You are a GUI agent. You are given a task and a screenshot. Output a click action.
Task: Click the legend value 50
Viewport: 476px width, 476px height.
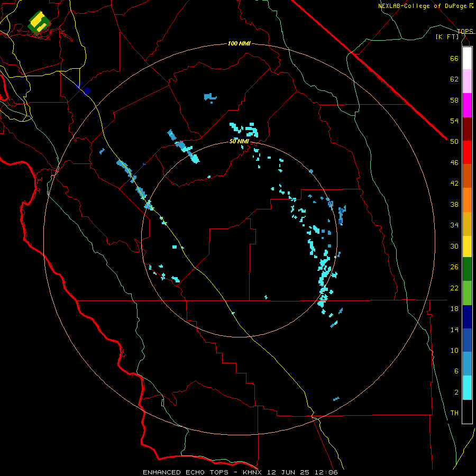(x=454, y=142)
